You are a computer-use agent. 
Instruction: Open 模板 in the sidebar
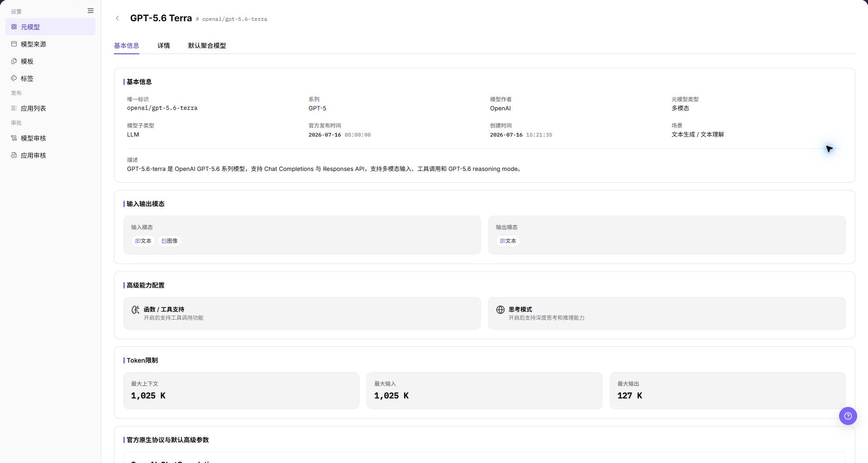pos(51,61)
